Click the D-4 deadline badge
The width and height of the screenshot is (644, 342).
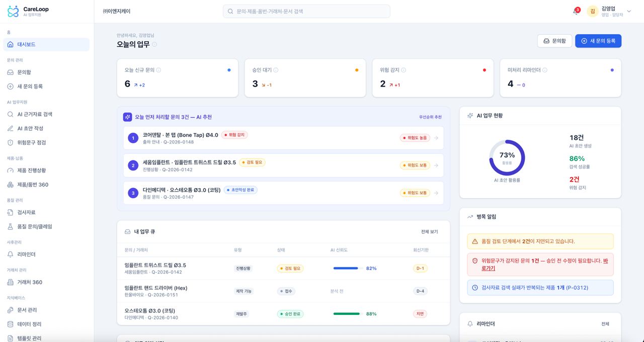[x=420, y=291]
